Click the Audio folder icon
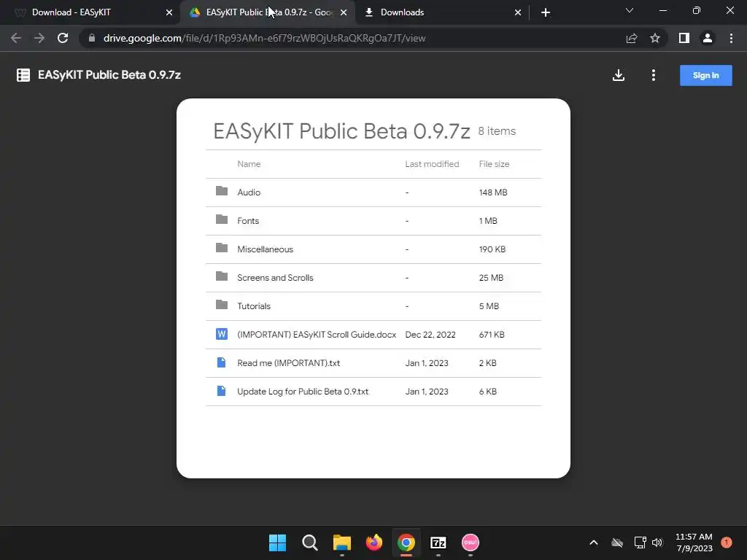Screen dimensions: 747x560 point(222,191)
